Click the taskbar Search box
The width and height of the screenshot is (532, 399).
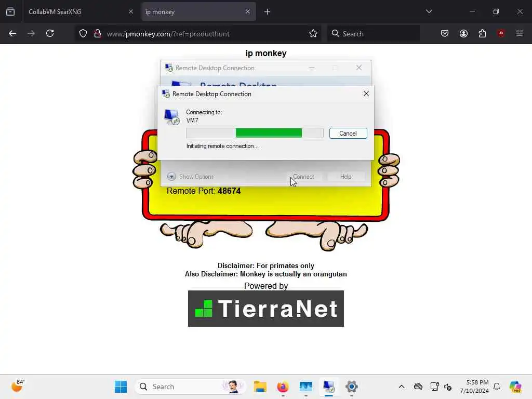pos(190,387)
